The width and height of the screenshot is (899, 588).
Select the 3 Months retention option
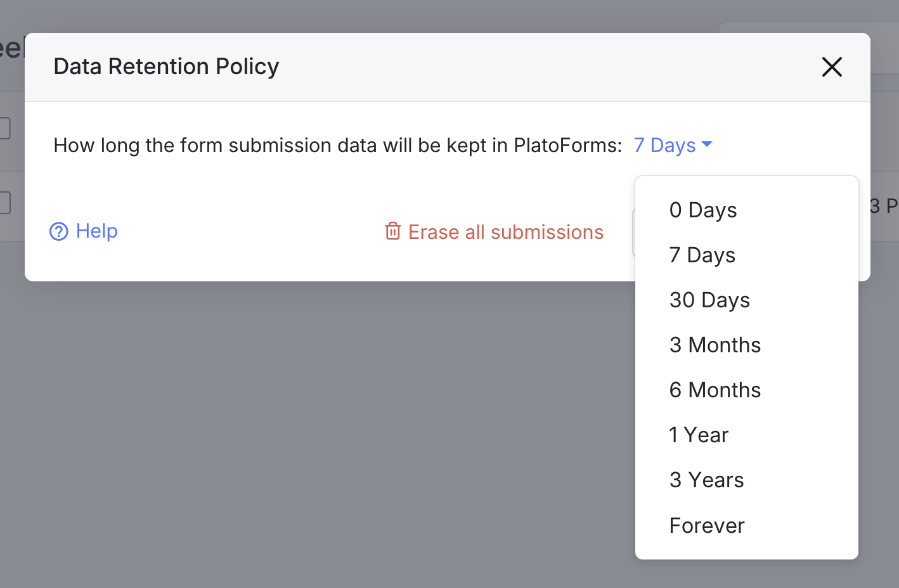[715, 345]
